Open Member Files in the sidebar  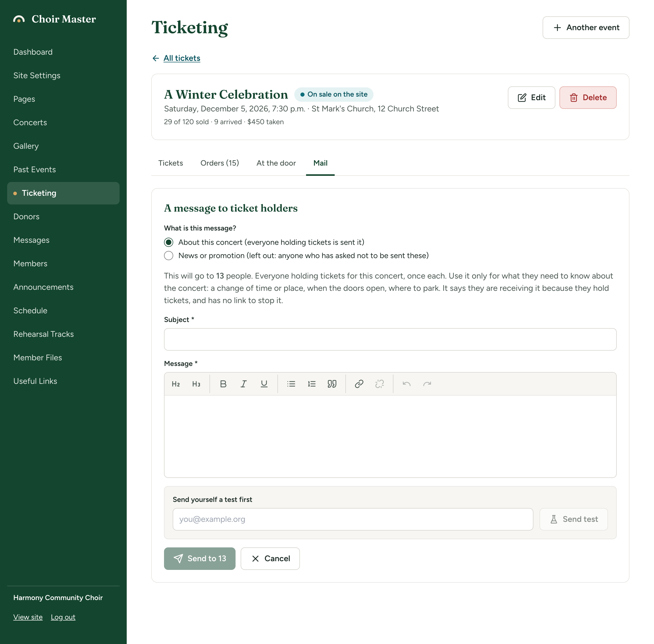pyautogui.click(x=63, y=358)
